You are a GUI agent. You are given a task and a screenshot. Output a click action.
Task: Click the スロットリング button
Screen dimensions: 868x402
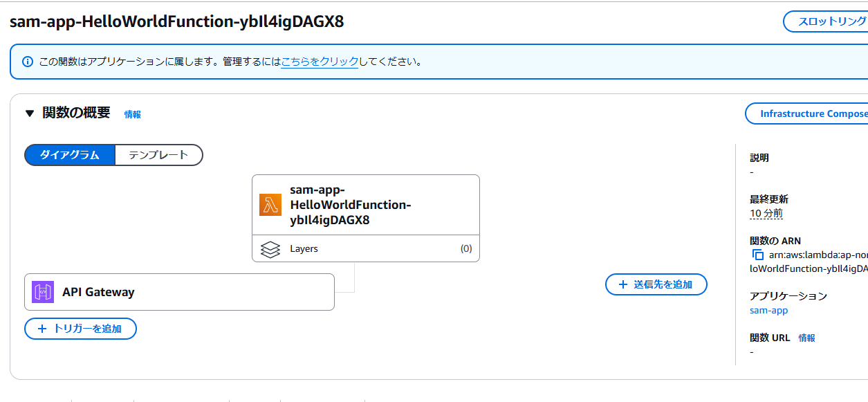826,21
